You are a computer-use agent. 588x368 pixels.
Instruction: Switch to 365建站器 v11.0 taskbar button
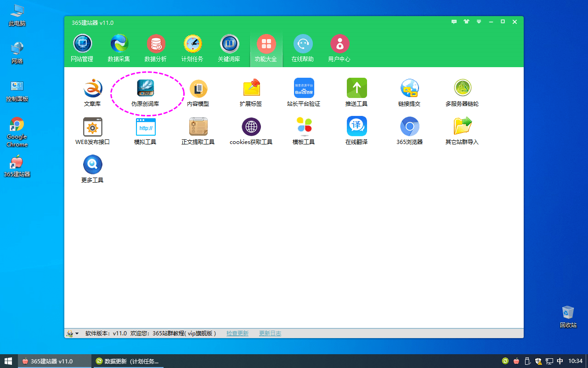click(54, 361)
